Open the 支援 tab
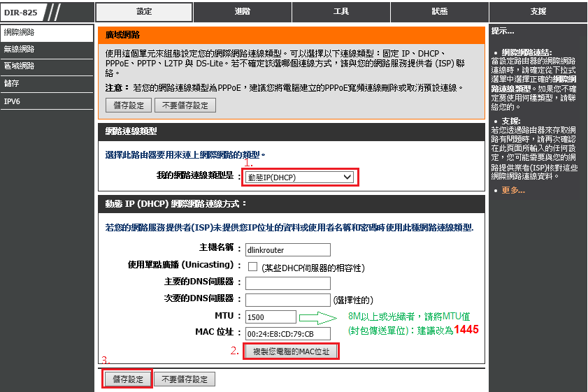The width and height of the screenshot is (588, 392). tap(538, 12)
